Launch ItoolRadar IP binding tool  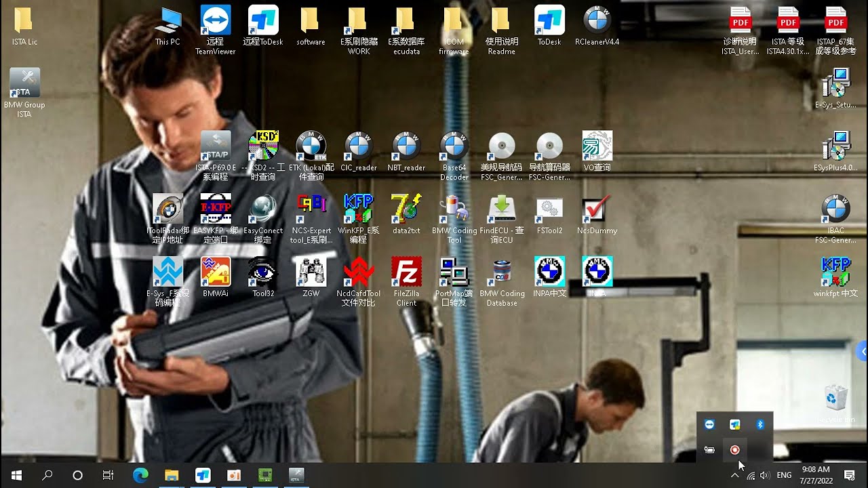coord(167,219)
